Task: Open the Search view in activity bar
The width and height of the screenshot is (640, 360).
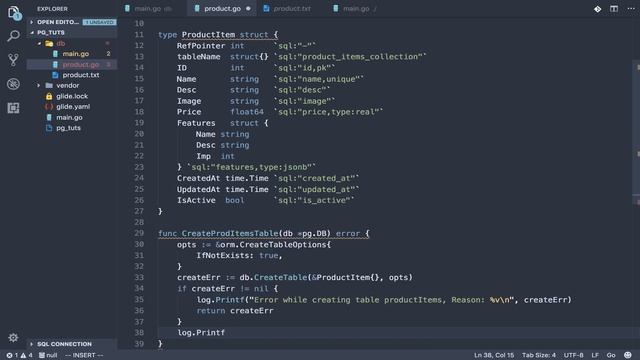Action: (x=13, y=36)
